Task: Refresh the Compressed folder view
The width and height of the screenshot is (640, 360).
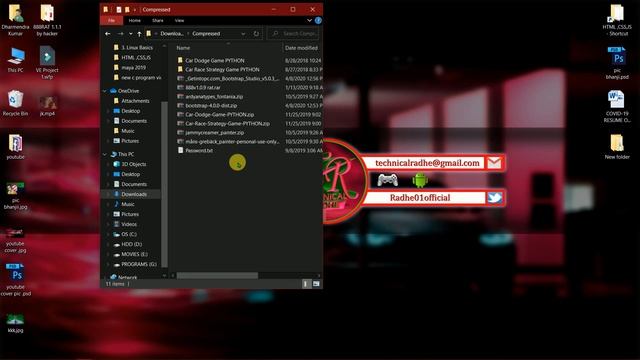Action: pyautogui.click(x=256, y=33)
